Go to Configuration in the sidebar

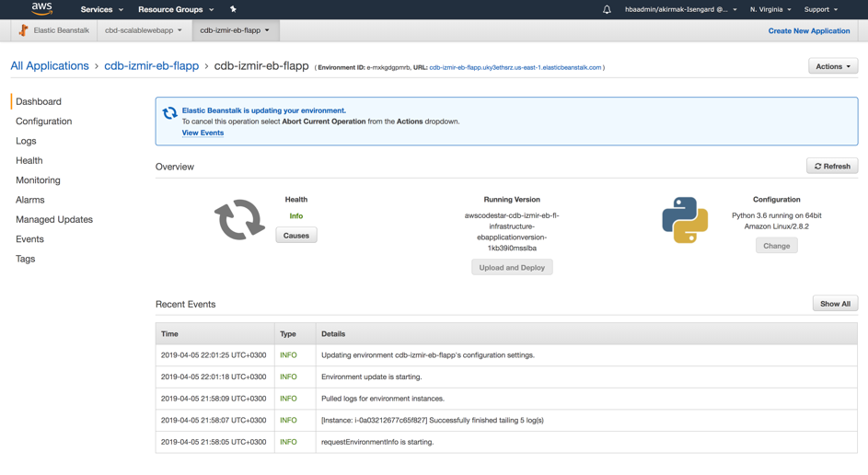pyautogui.click(x=44, y=122)
